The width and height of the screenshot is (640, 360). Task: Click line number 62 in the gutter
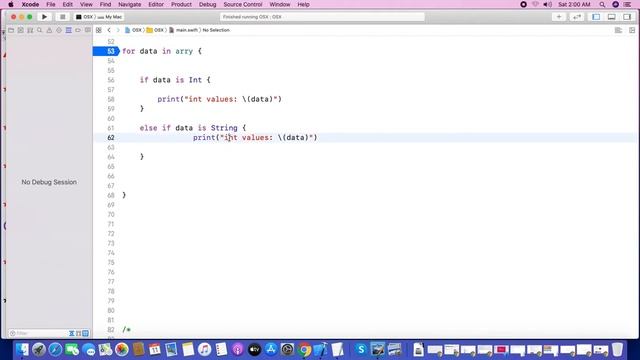[111, 138]
